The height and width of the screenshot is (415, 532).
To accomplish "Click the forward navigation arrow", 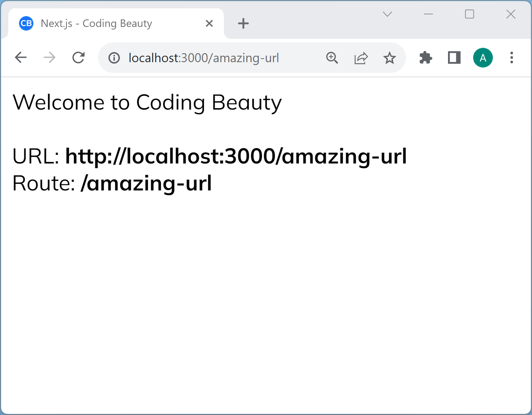I will (50, 57).
